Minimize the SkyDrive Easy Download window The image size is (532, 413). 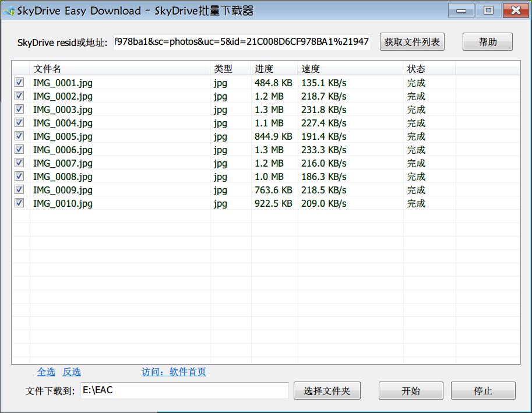click(x=461, y=10)
